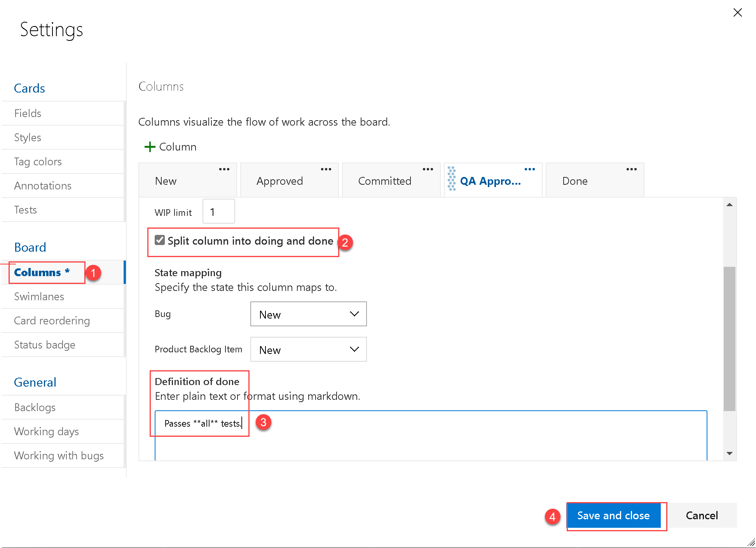
Task: Expand the Product Backlog Item state dropdown
Action: point(308,349)
